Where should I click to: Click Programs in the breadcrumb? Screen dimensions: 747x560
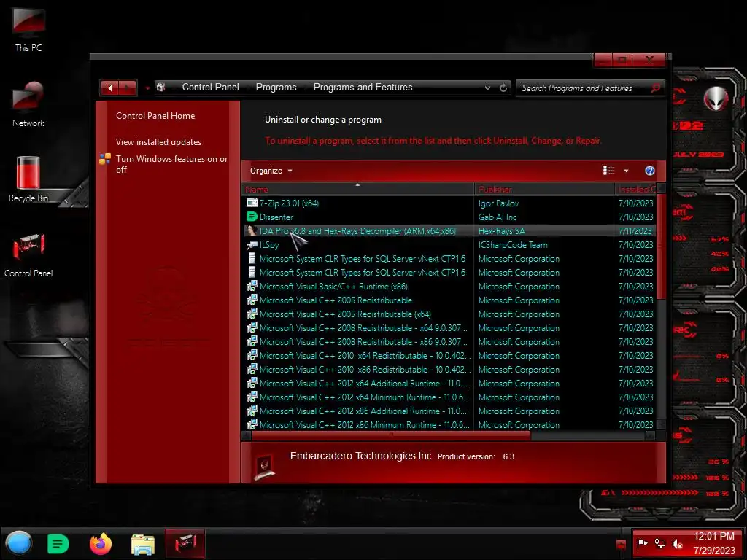click(276, 87)
